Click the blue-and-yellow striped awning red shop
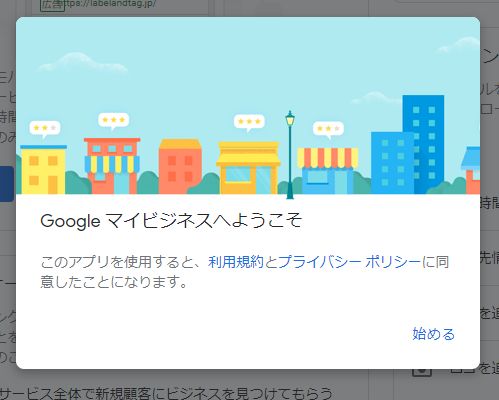This screenshot has width=499, height=400. [112, 166]
